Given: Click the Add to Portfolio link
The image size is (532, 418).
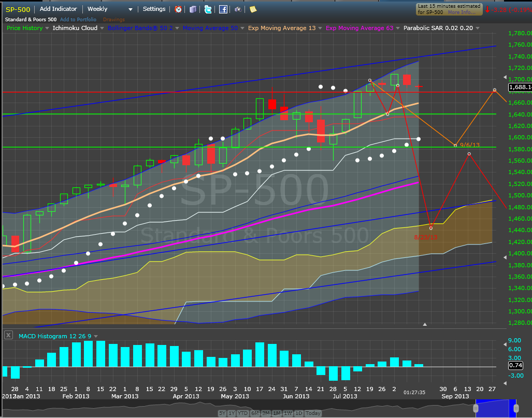Looking at the screenshot, I should pos(78,20).
